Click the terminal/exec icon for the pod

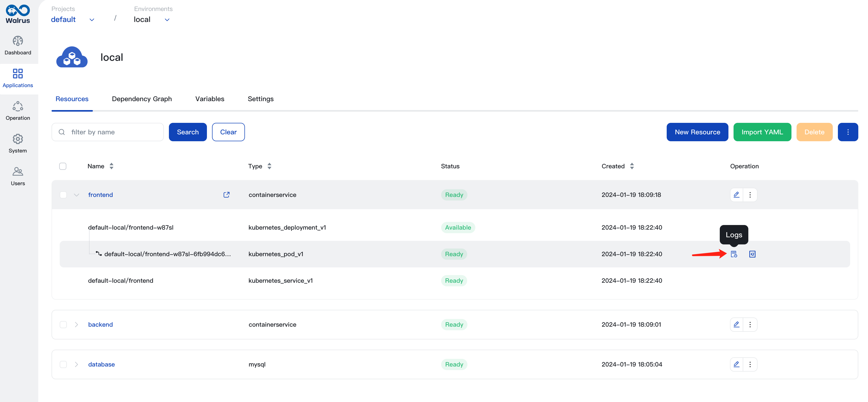[x=752, y=254]
